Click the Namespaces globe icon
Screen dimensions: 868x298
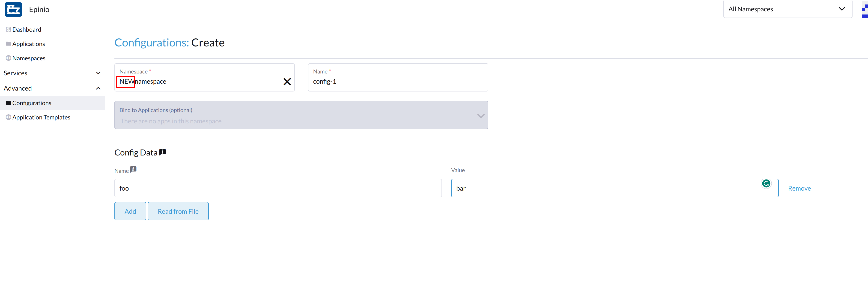[x=9, y=58]
